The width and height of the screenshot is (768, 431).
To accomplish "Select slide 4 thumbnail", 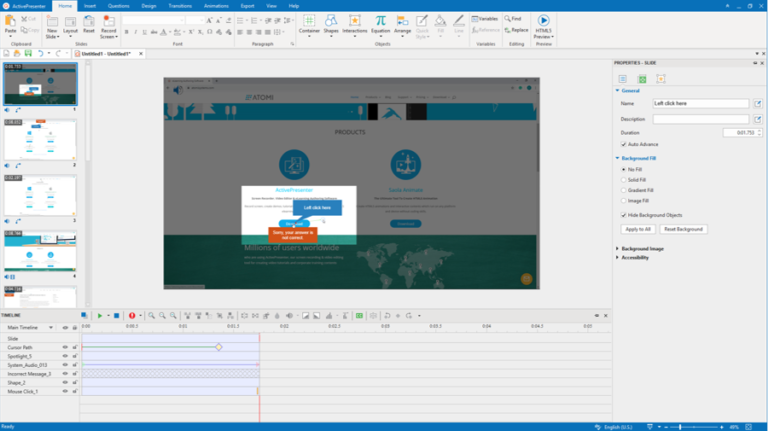I will (x=40, y=251).
